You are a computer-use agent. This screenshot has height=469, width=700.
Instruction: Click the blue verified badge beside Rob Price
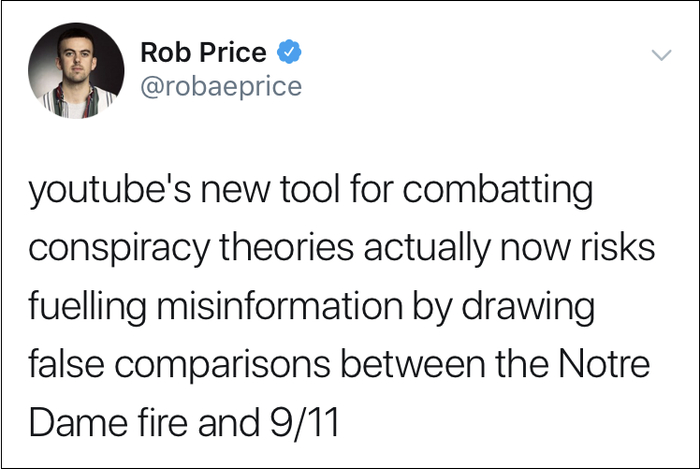pos(290,51)
